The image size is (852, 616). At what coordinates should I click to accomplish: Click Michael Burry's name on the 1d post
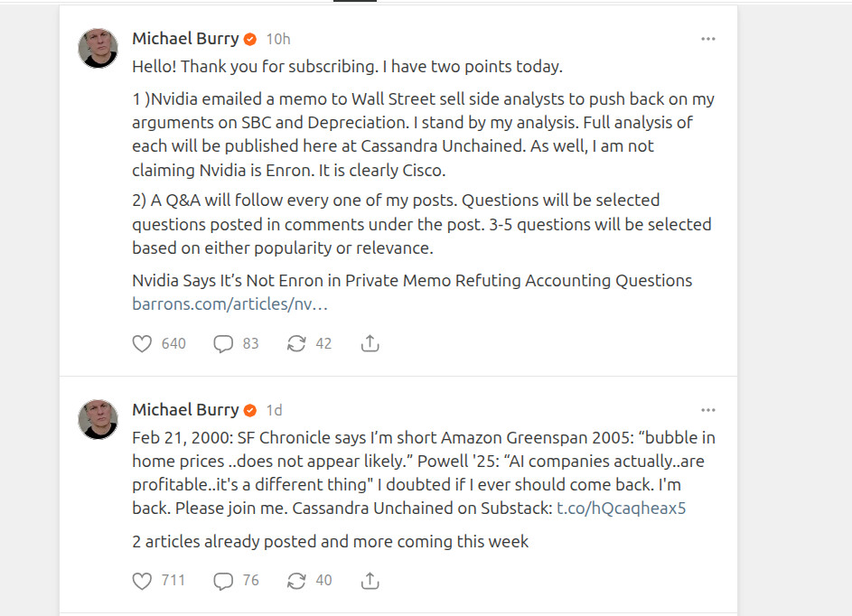point(185,410)
